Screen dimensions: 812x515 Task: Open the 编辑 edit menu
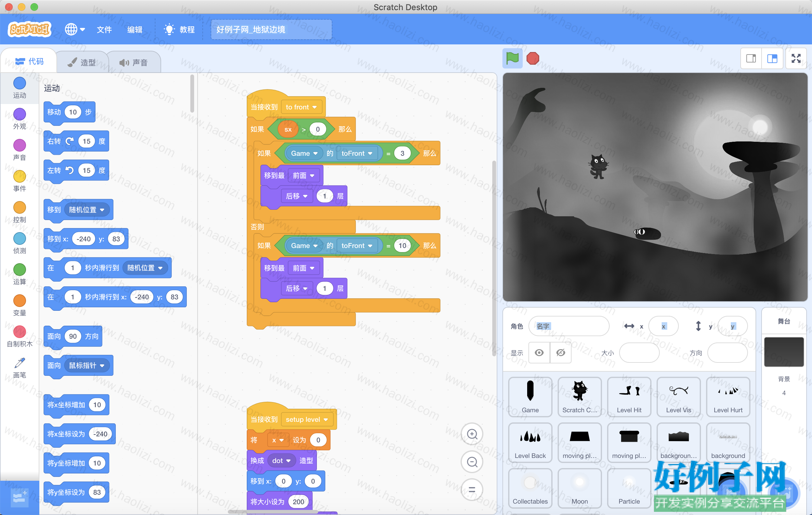point(134,30)
